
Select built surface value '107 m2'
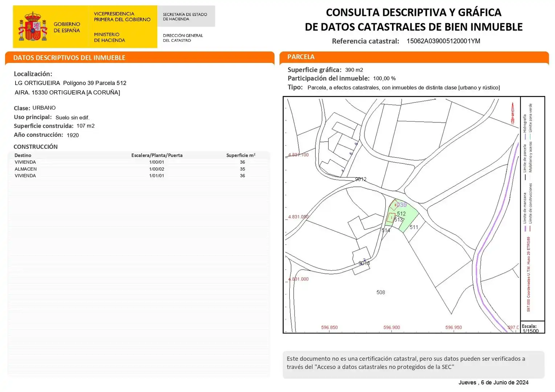(85, 126)
